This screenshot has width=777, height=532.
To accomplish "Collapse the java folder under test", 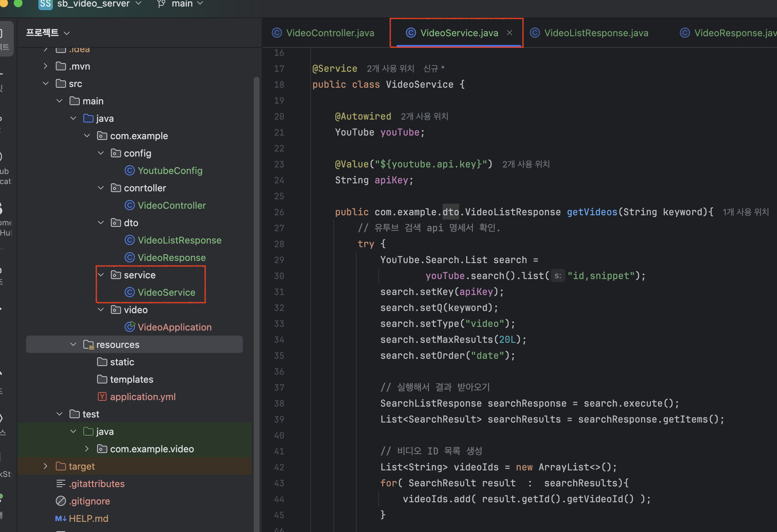I will (x=73, y=432).
